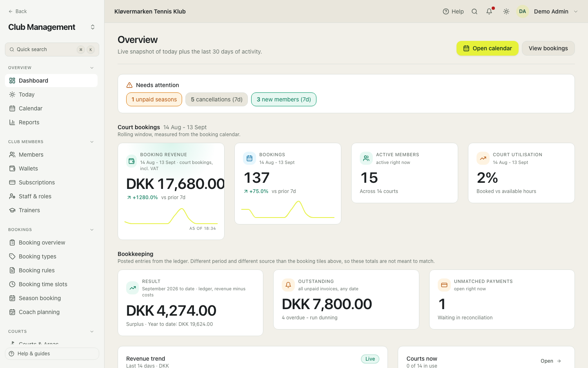Click the Subscriptions card icon

click(12, 182)
